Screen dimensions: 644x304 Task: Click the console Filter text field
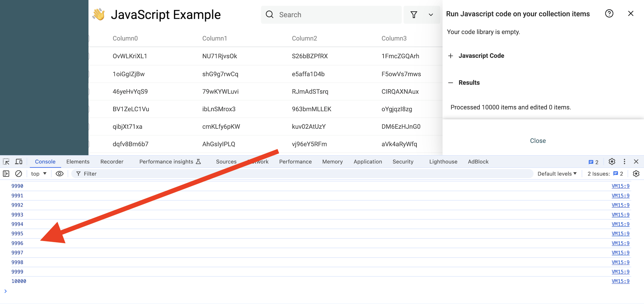tap(302, 174)
